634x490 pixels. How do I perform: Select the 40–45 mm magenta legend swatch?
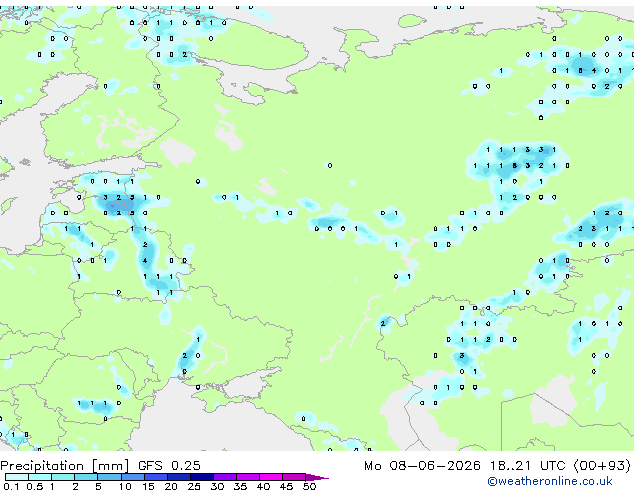coord(271,477)
